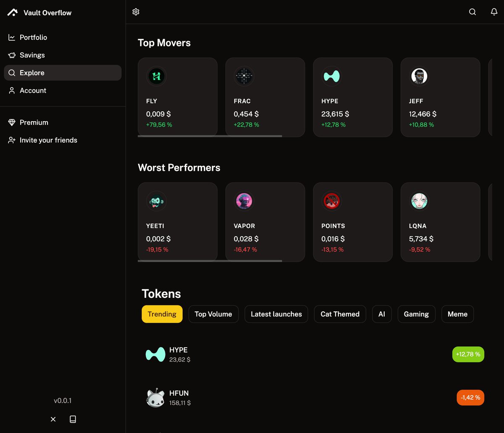Click HFUN price 158,11 $
The width and height of the screenshot is (504, 433).
coord(180,403)
